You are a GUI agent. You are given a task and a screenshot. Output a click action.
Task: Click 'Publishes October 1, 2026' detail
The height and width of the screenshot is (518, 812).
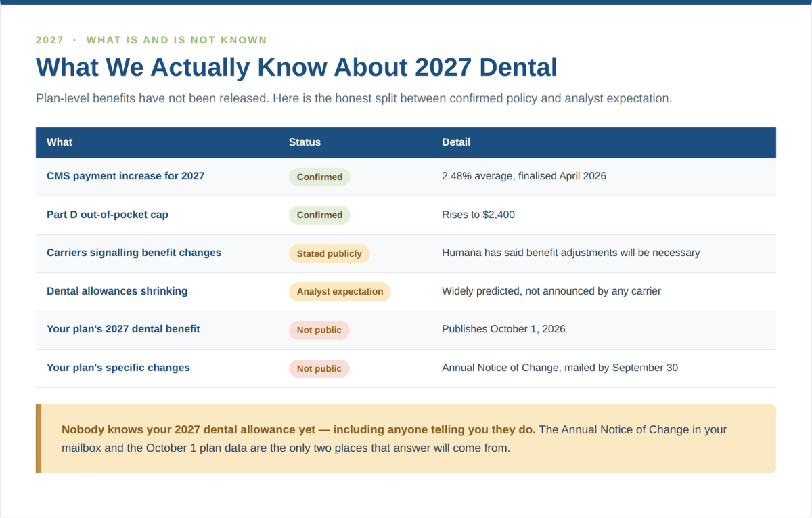[503, 329]
